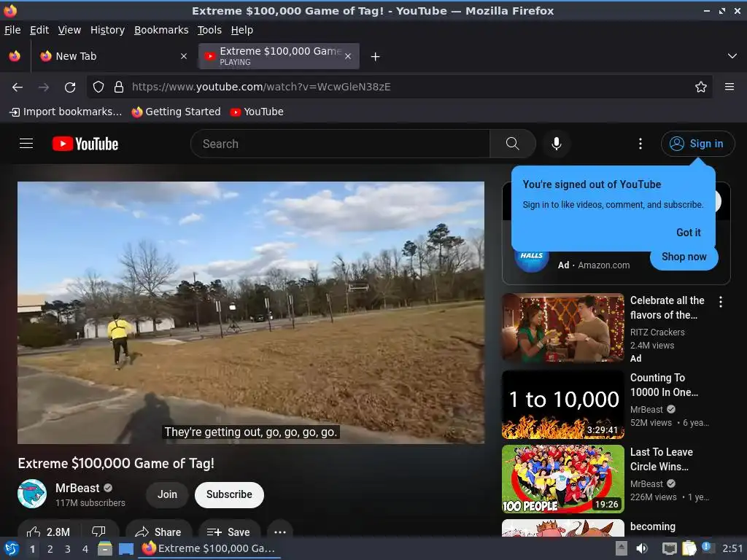
Task: Dislike the video with thumbs down
Action: (98, 532)
